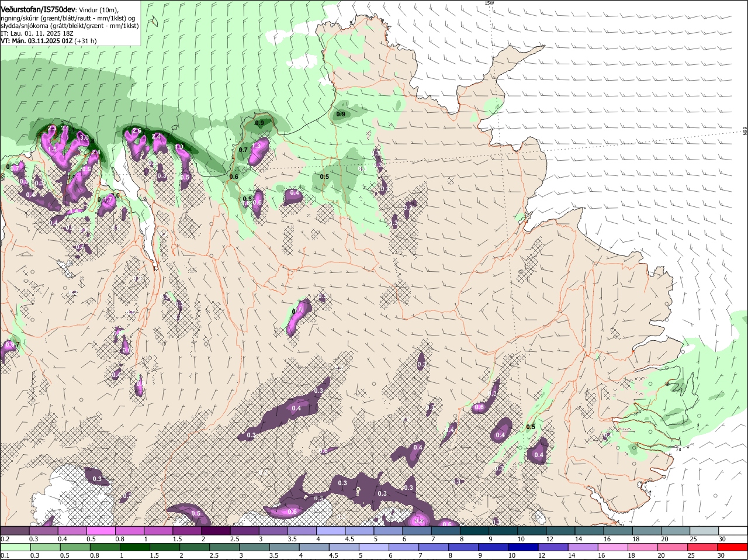
Task: Select the lower rain legend swatch between 7 and 8
Action: (x=435, y=547)
